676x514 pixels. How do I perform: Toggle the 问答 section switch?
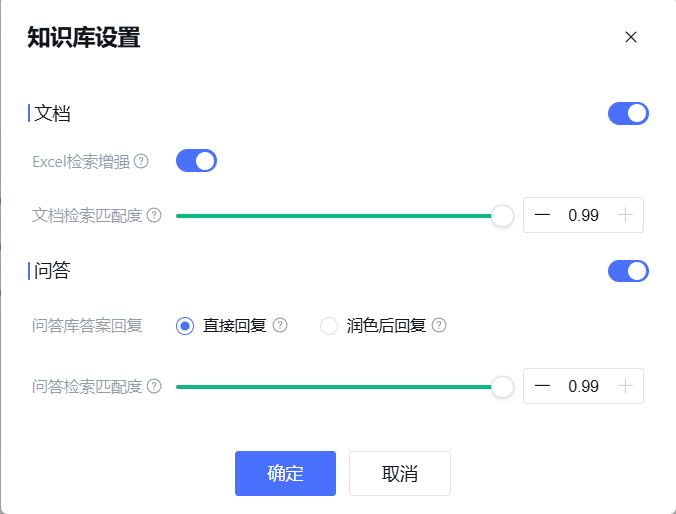(x=628, y=271)
